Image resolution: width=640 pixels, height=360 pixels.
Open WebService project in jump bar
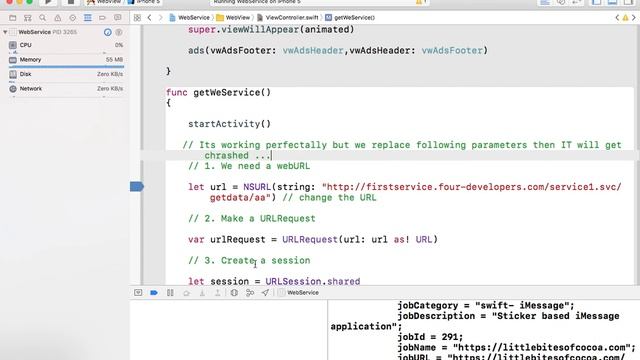pyautogui.click(x=189, y=18)
